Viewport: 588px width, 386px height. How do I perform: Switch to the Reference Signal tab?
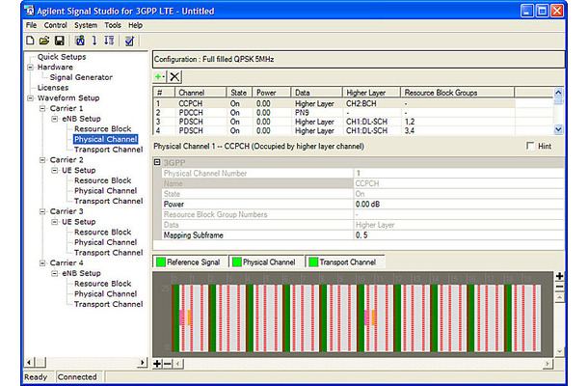point(190,262)
